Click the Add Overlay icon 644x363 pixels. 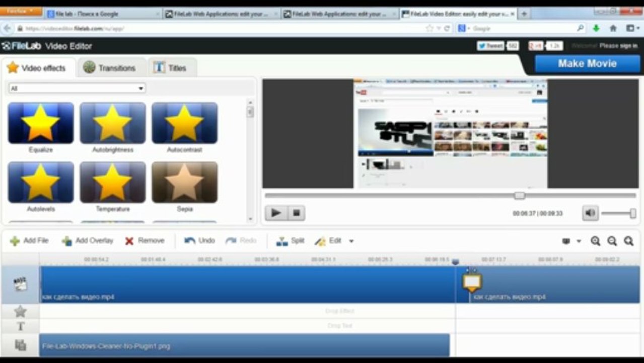pos(67,241)
